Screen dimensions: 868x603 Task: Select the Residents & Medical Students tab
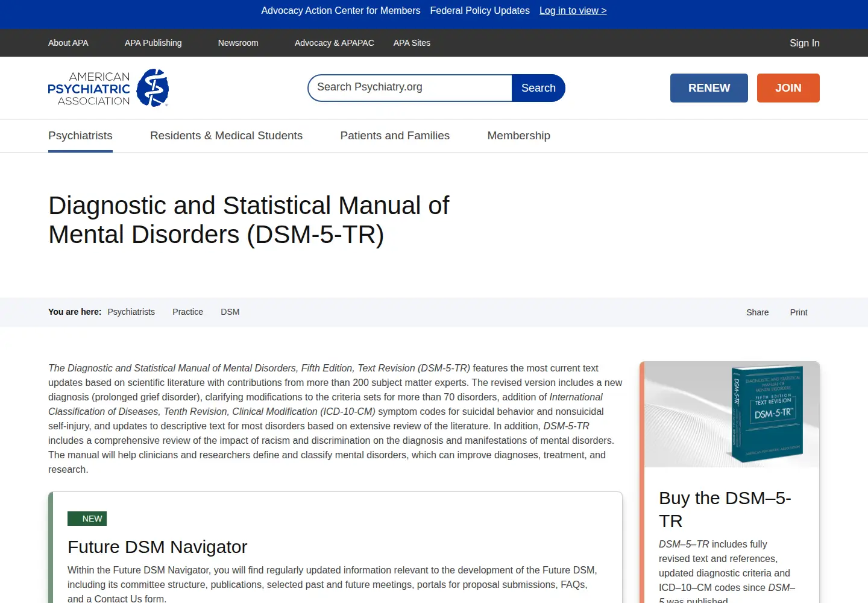click(x=226, y=136)
